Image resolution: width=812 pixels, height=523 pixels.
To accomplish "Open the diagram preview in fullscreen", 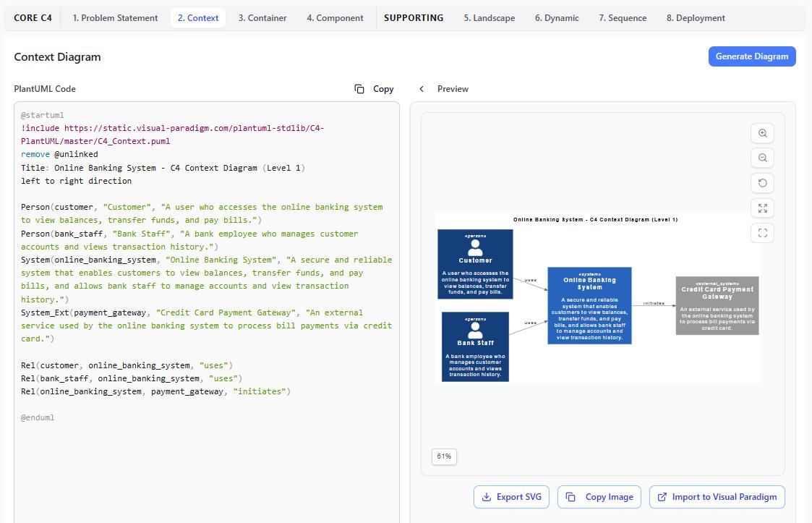I will (762, 233).
